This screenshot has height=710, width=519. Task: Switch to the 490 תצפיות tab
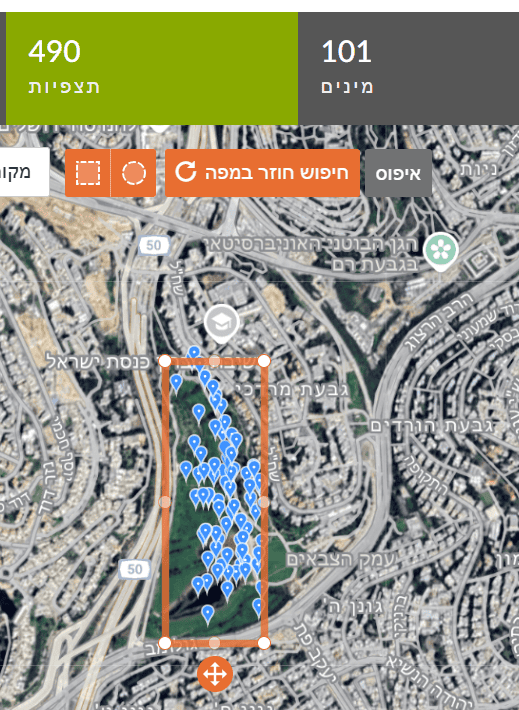click(x=152, y=68)
